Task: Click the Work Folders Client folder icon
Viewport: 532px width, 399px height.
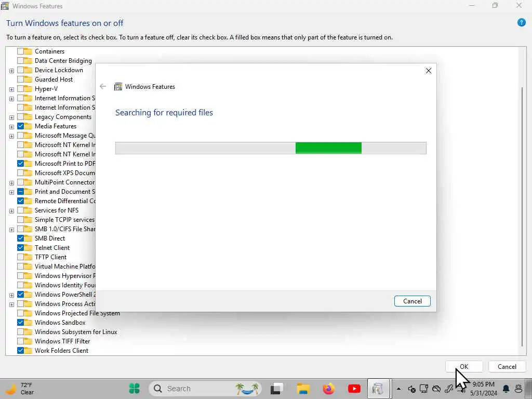Action: pyautogui.click(x=28, y=351)
